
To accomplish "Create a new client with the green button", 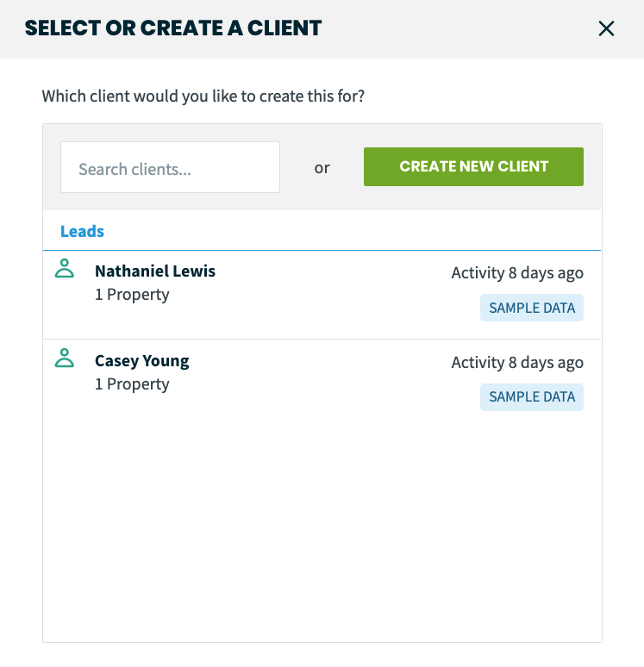I will [473, 167].
